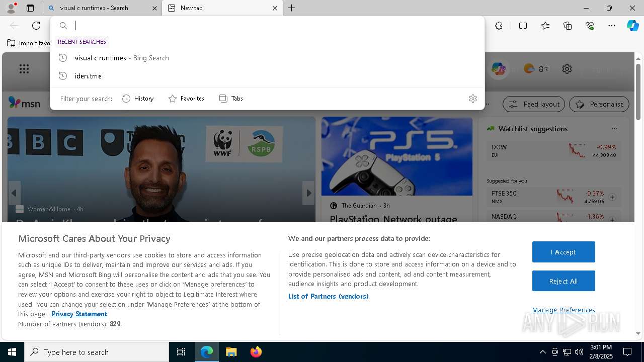The width and height of the screenshot is (644, 362).
Task: Open the MSN app launcher grid
Action: coord(24,69)
